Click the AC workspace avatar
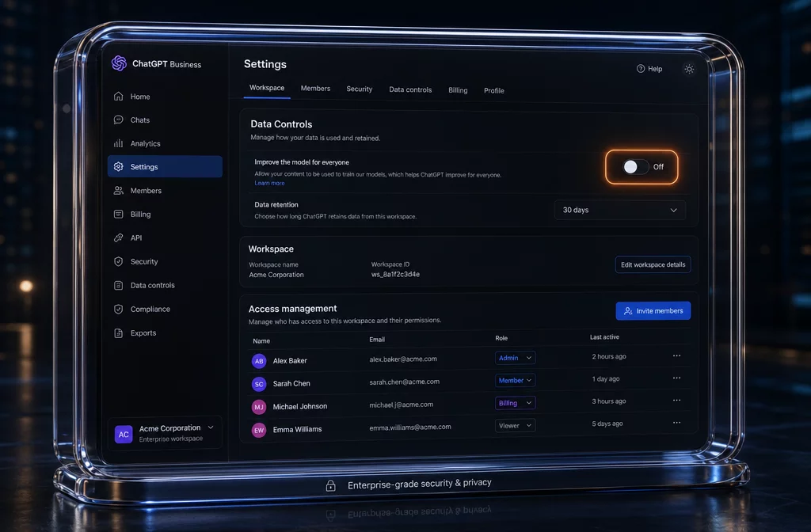 pyautogui.click(x=124, y=435)
